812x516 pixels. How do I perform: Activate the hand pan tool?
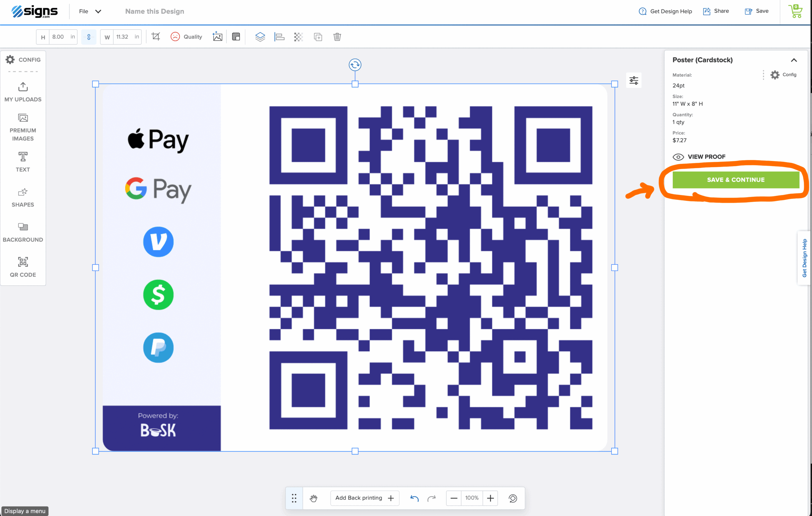point(314,498)
